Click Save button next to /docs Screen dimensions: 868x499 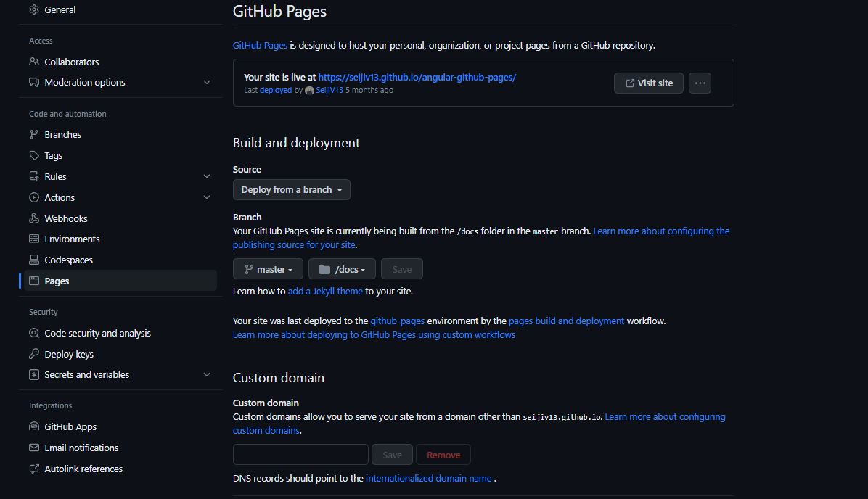coord(402,269)
